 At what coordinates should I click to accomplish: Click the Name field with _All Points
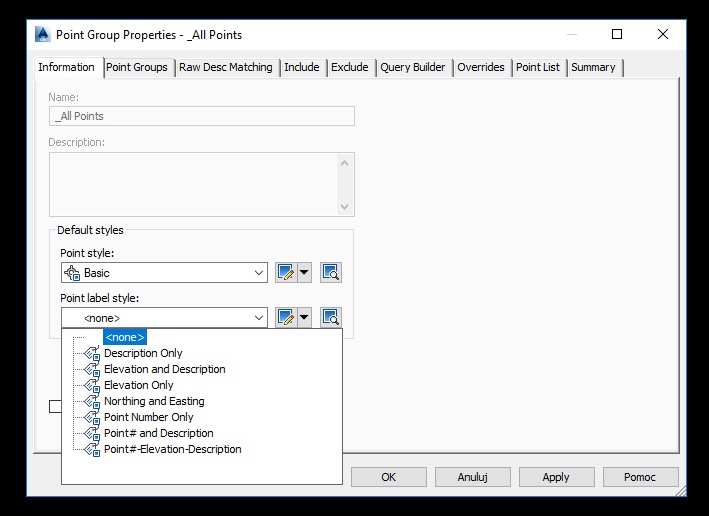(x=202, y=116)
